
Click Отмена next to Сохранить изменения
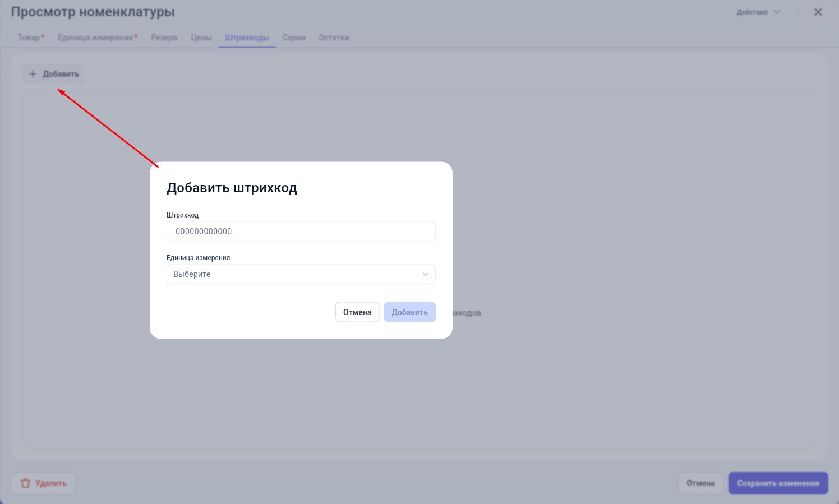click(x=700, y=483)
